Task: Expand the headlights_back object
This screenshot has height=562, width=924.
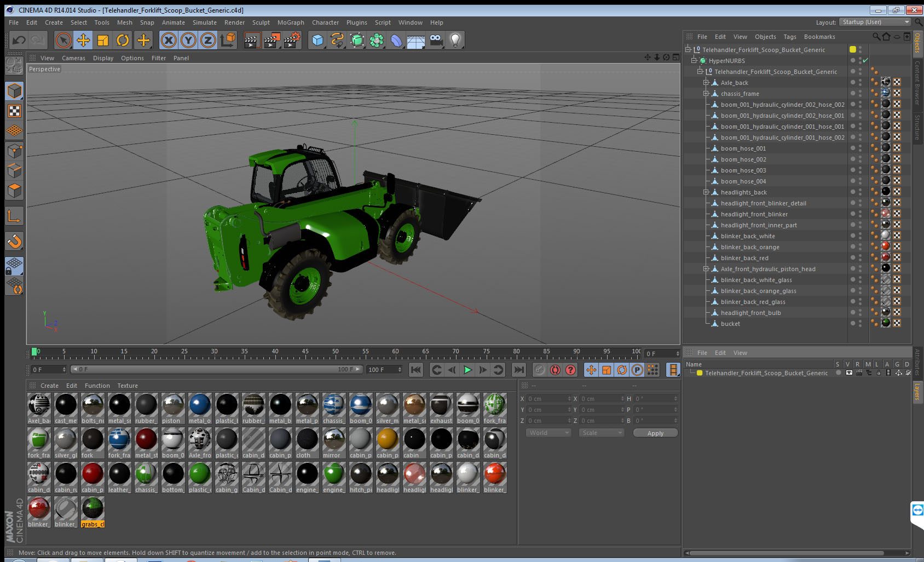Action: (706, 192)
